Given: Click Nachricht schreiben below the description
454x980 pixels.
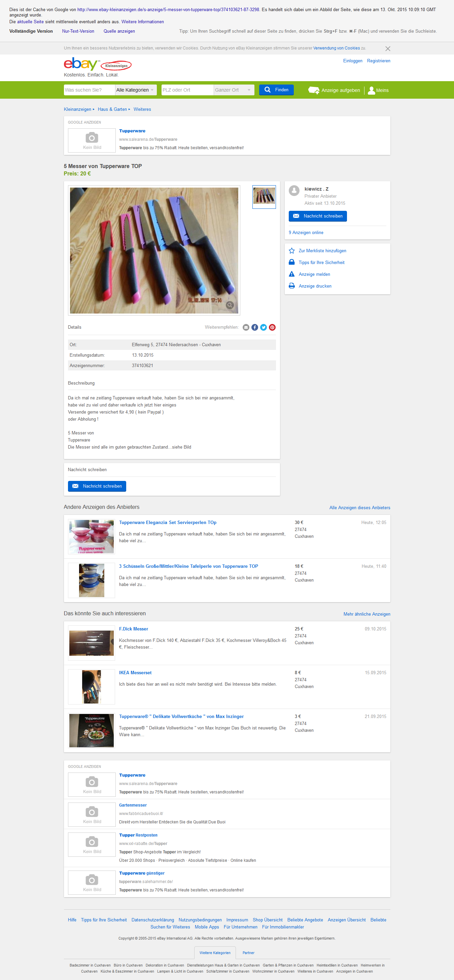Looking at the screenshot, I should tap(97, 486).
